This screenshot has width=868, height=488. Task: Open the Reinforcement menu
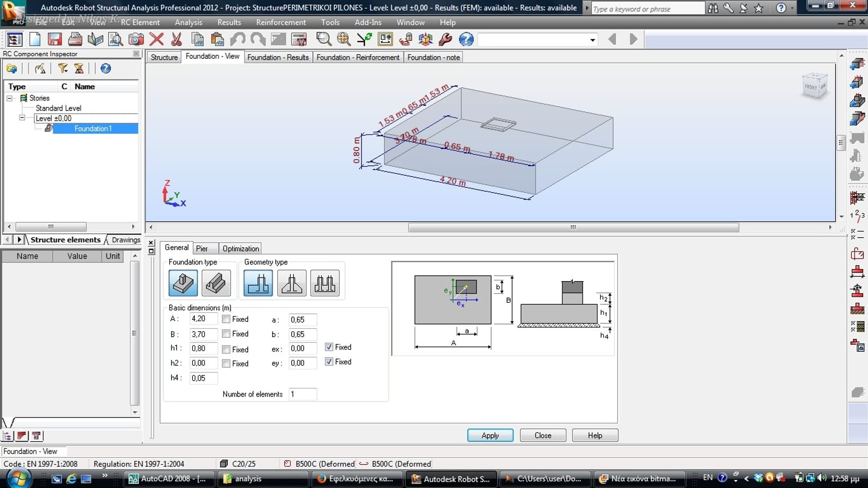coord(281,22)
